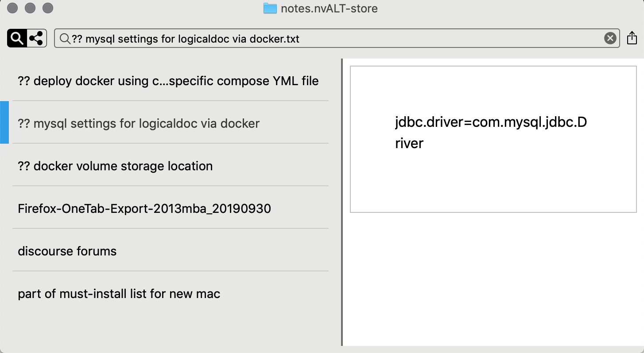Select the Firefox-OneTab-Export-2013mba_20190930 note

pos(144,208)
